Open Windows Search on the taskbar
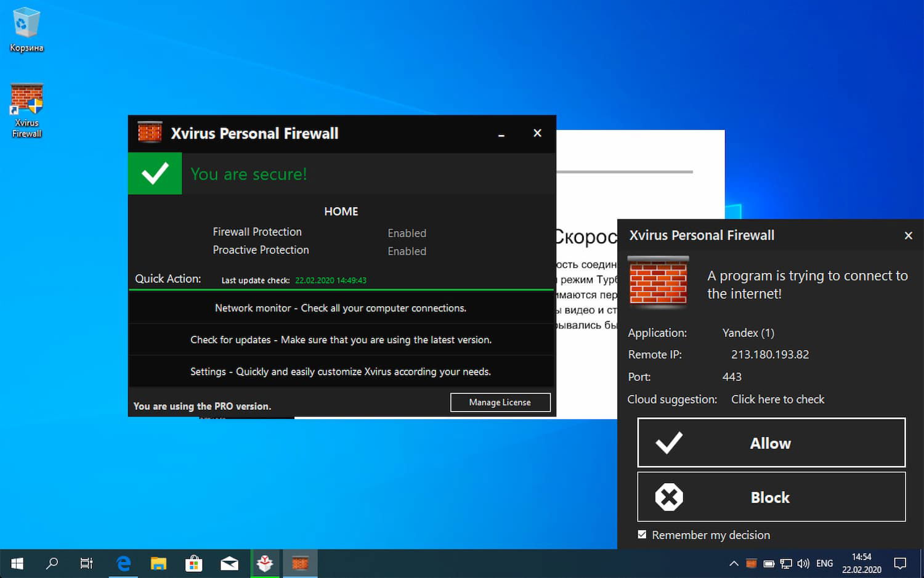This screenshot has height=578, width=924. pos(52,563)
